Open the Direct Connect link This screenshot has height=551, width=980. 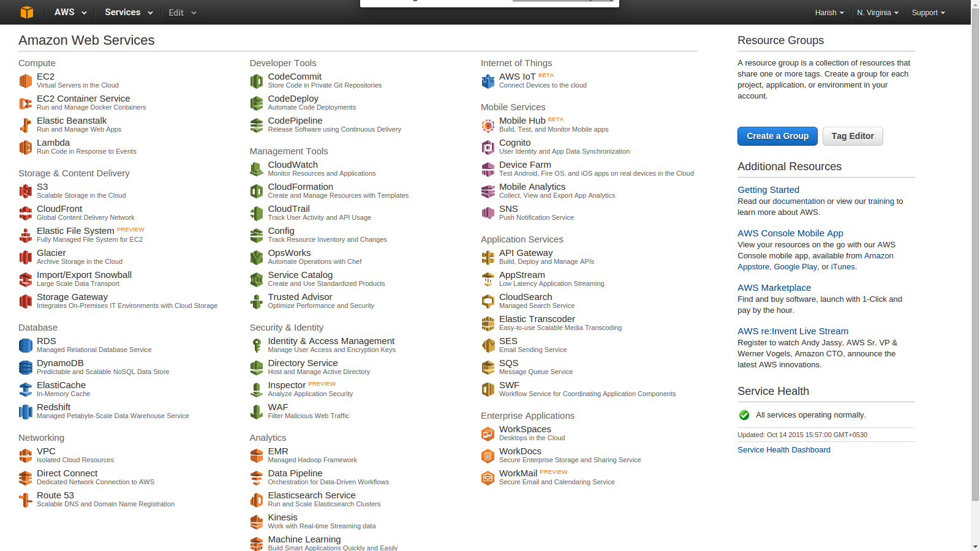pyautogui.click(x=67, y=473)
